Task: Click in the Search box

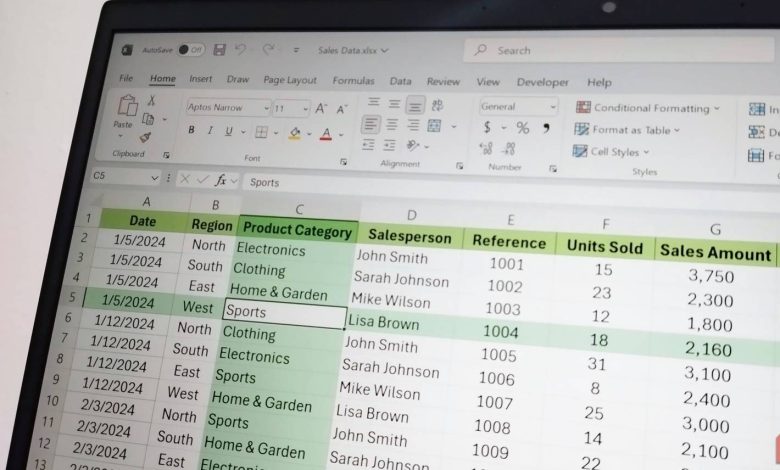Action: point(617,51)
